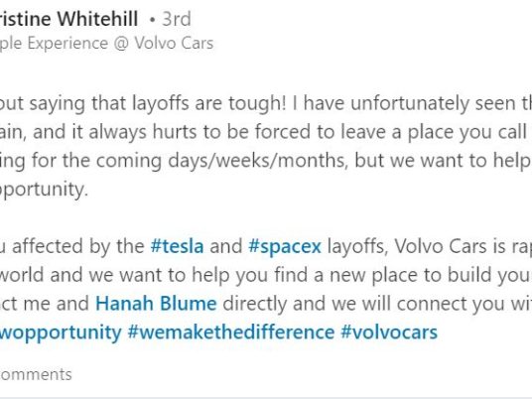Screen dimensions: 532x399
Task: Click the Experience @ Volvo Cars headline
Action: point(106,44)
